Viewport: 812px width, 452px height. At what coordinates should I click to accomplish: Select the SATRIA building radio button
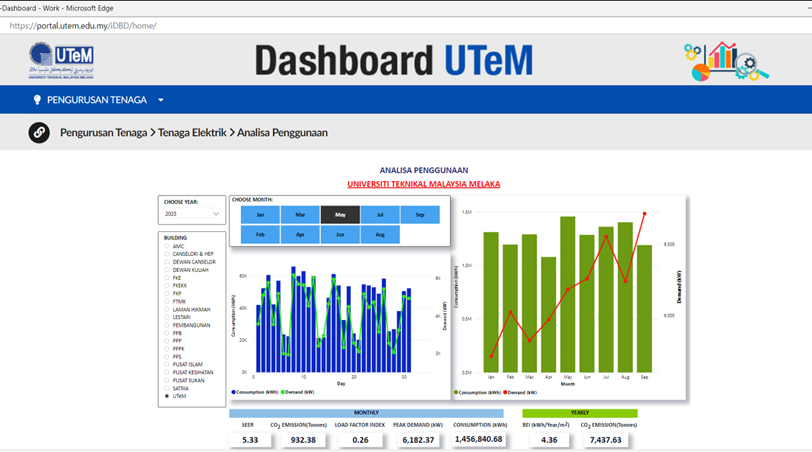pos(167,388)
